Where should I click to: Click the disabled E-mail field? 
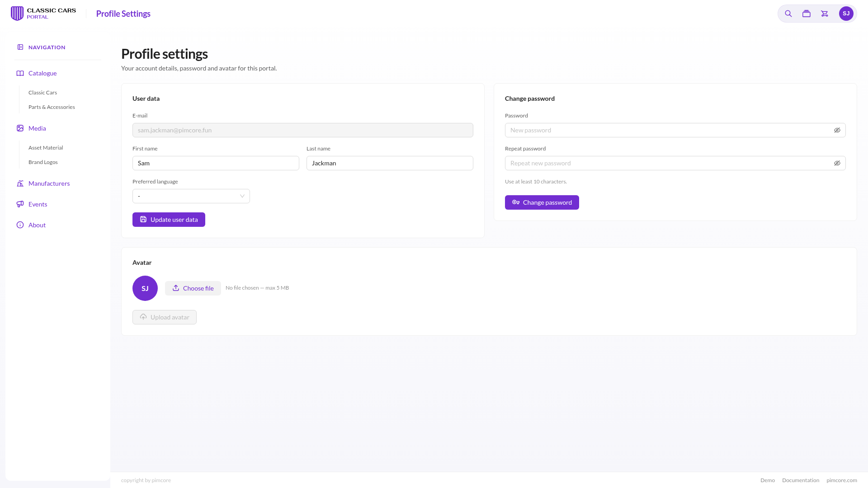coord(303,130)
